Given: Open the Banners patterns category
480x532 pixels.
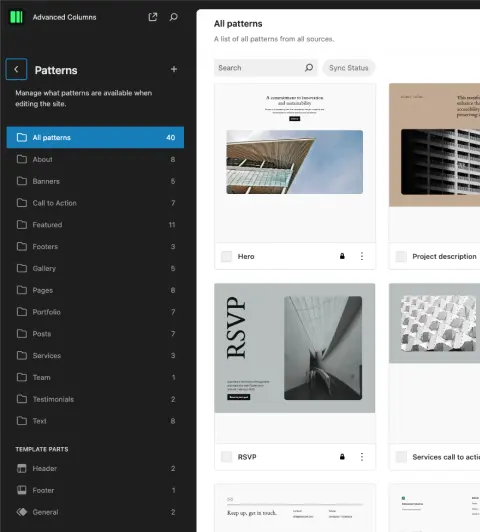Looking at the screenshot, I should click(x=95, y=181).
